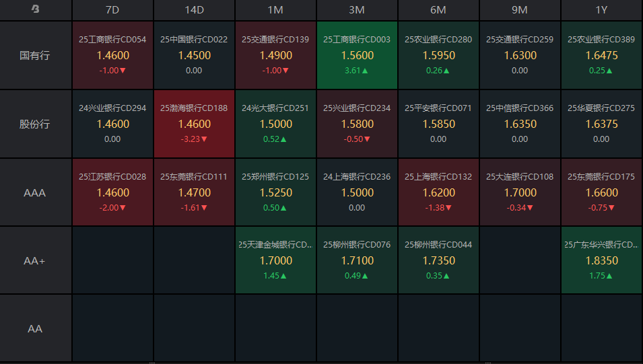
Task: Click the -3.23 change value
Action: (x=194, y=139)
